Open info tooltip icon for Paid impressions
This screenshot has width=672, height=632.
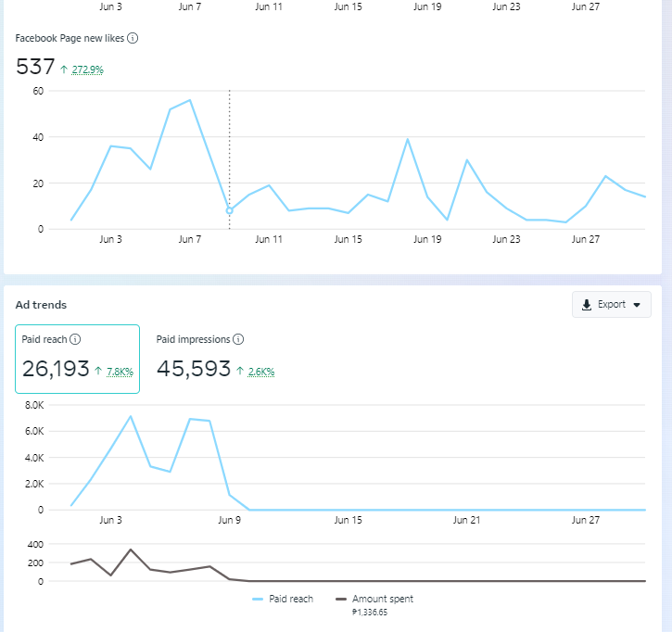tap(238, 340)
